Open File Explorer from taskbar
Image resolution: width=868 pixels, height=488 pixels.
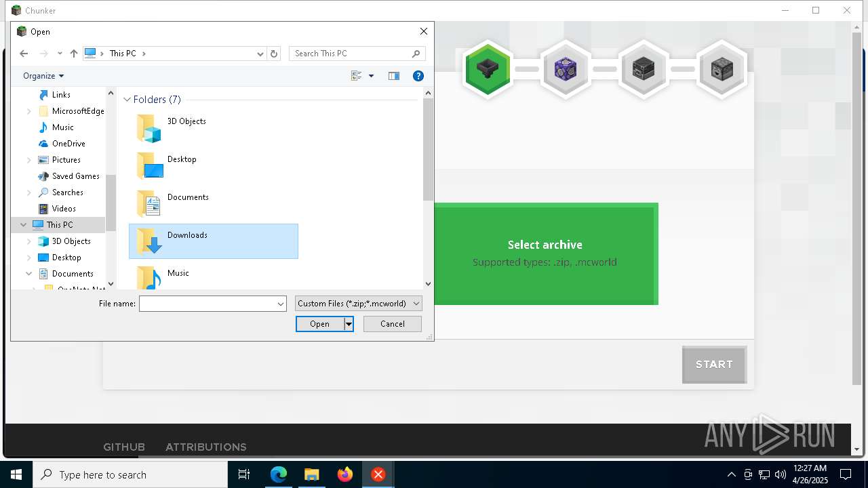(311, 474)
